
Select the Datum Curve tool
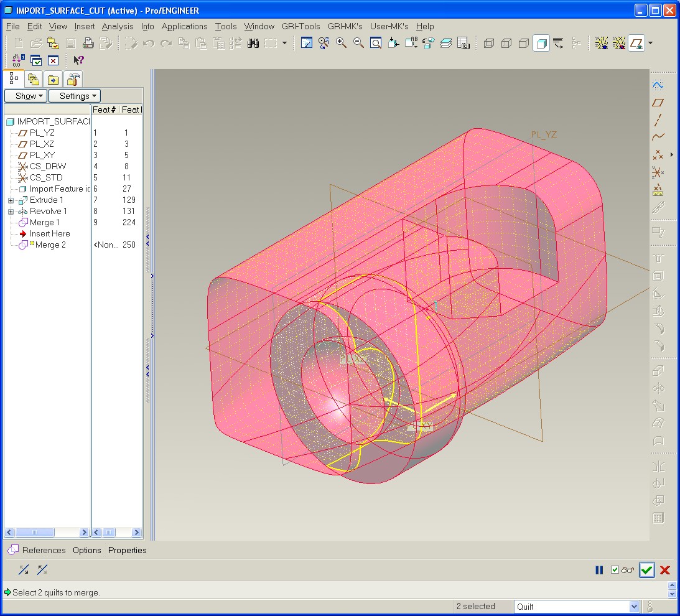[x=658, y=137]
